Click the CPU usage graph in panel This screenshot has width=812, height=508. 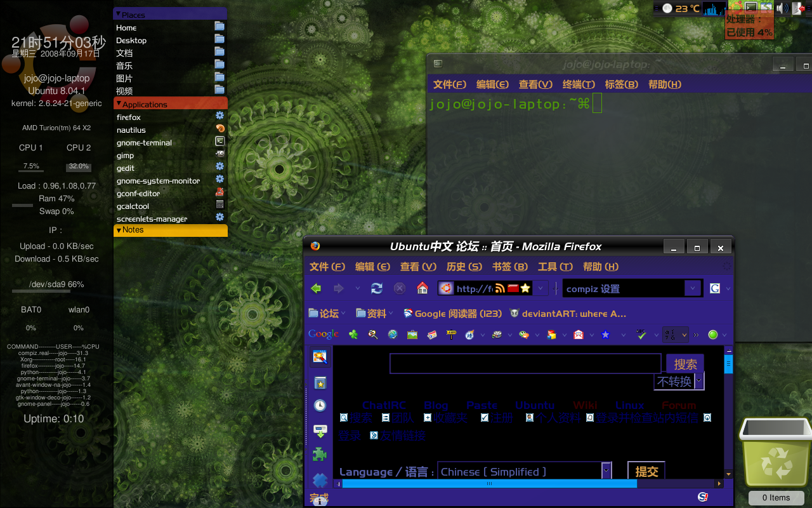[x=714, y=8]
